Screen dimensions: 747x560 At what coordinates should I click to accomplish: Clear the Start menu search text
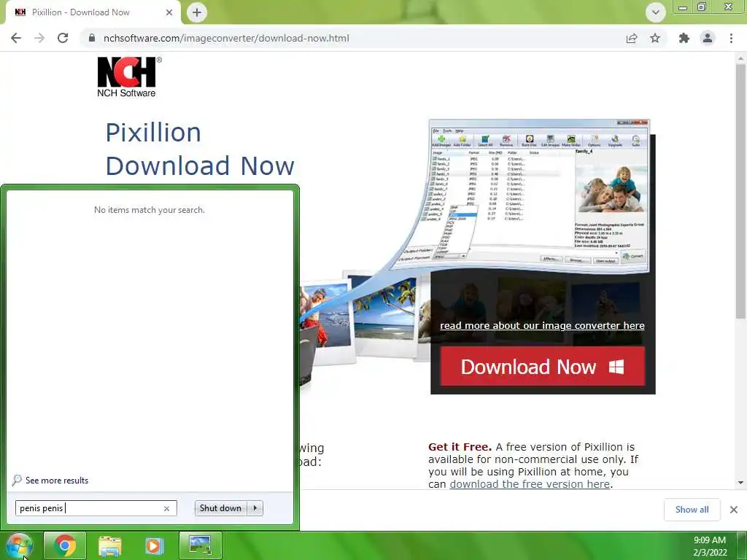click(167, 508)
